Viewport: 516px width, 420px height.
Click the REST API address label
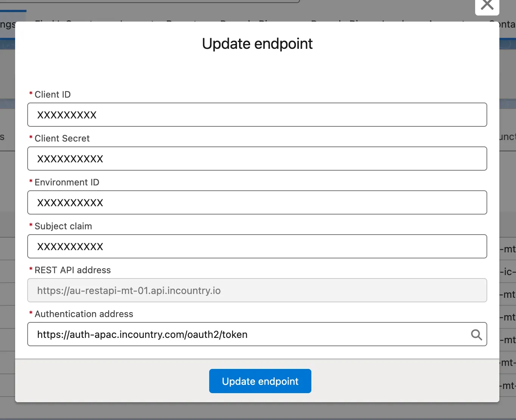tap(73, 270)
